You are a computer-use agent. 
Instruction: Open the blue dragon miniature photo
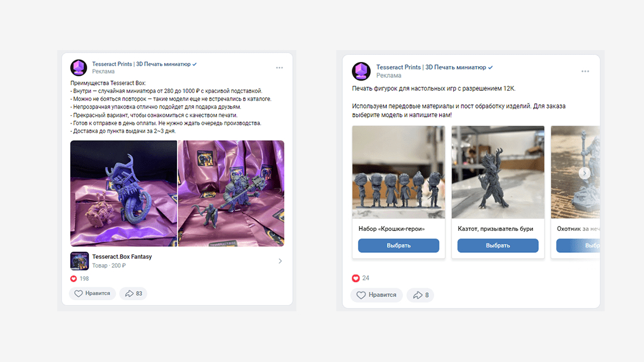pos(123,194)
